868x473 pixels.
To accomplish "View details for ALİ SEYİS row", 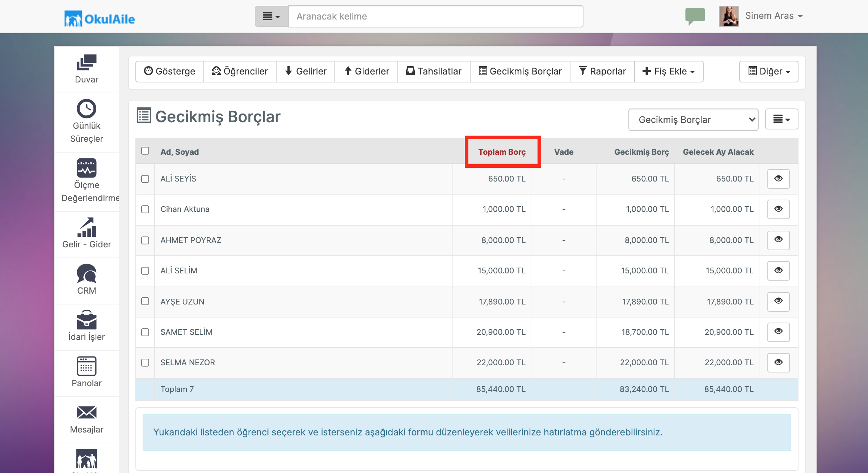I will click(778, 179).
